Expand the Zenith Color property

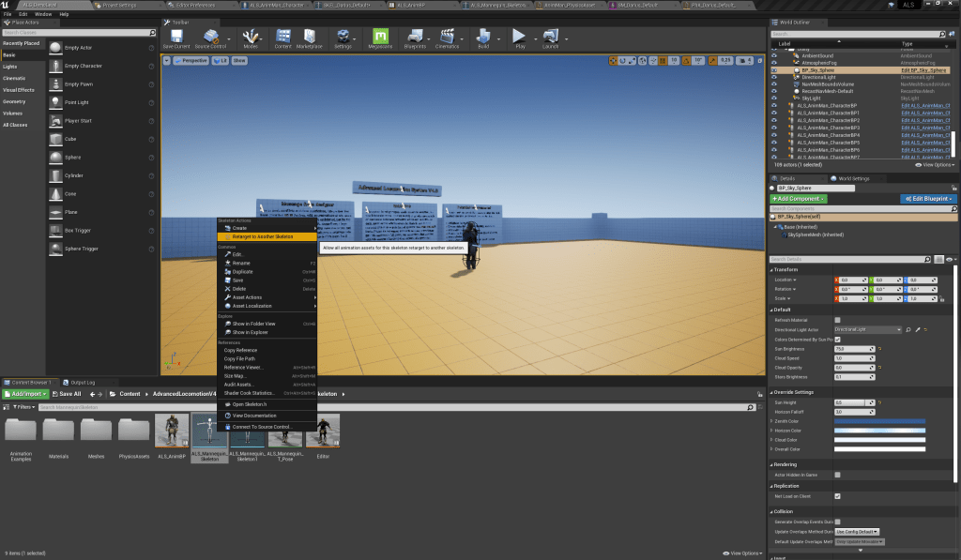point(770,420)
